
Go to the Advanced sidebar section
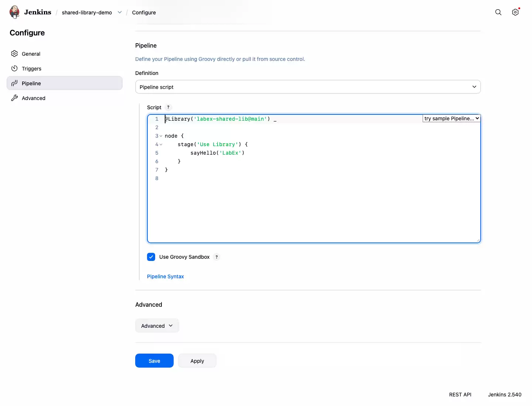tap(65, 98)
